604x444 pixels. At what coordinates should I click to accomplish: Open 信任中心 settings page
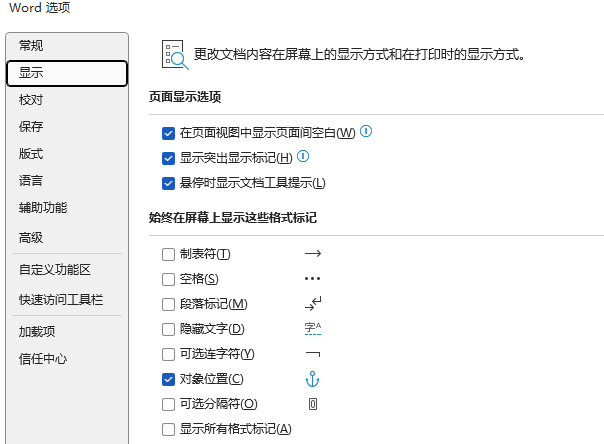tap(43, 358)
